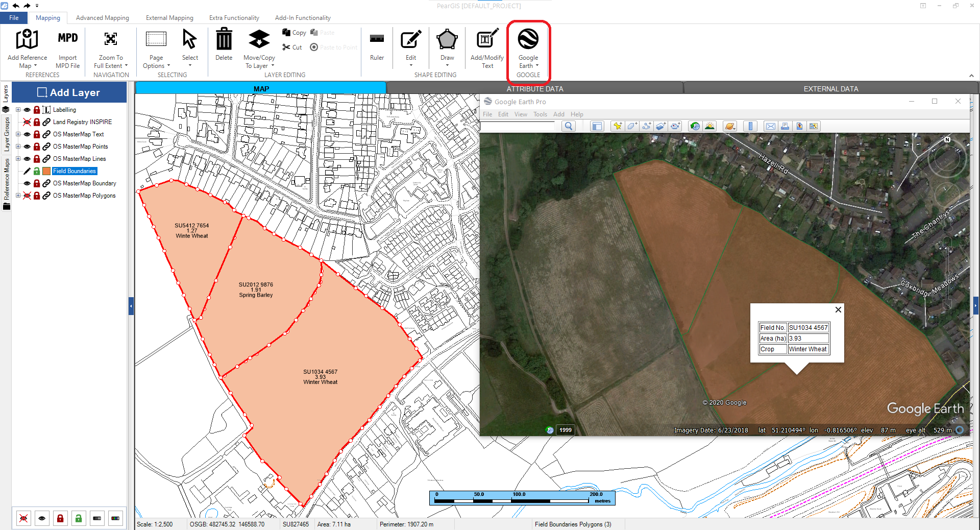Click the Cut scissors icon

[x=286, y=47]
